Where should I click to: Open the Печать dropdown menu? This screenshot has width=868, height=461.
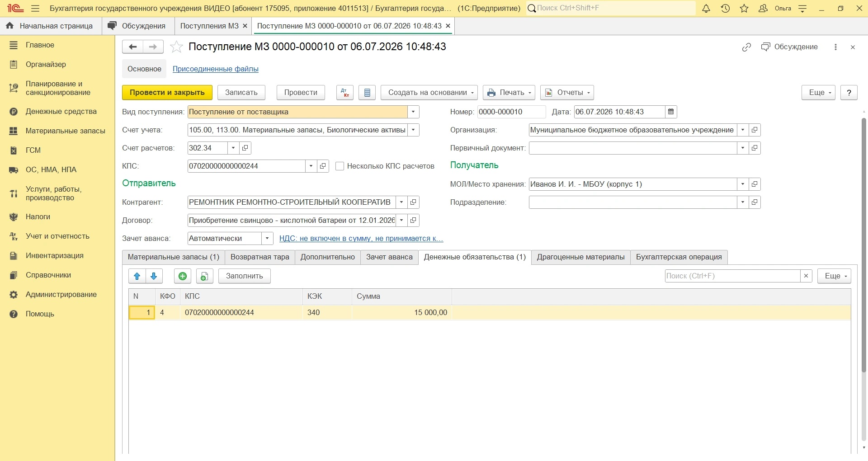click(x=509, y=93)
